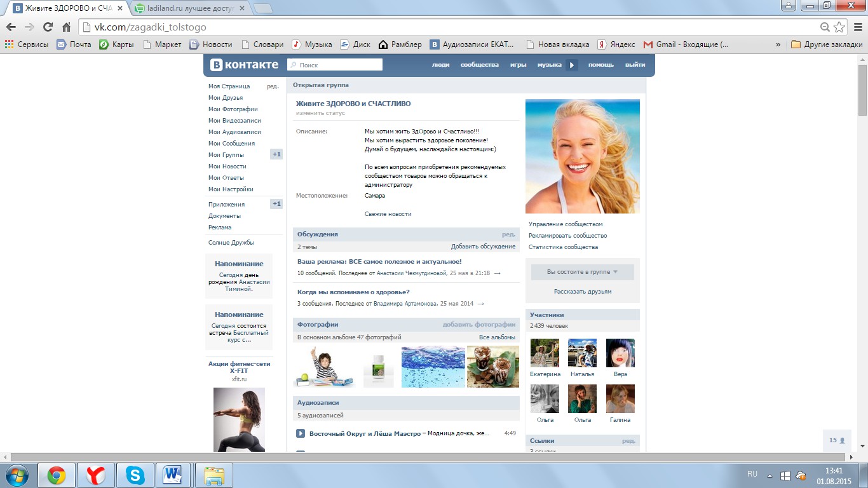Screen dimensions: 868x488
Task: Open сообщества in the VK header
Action: pos(480,65)
